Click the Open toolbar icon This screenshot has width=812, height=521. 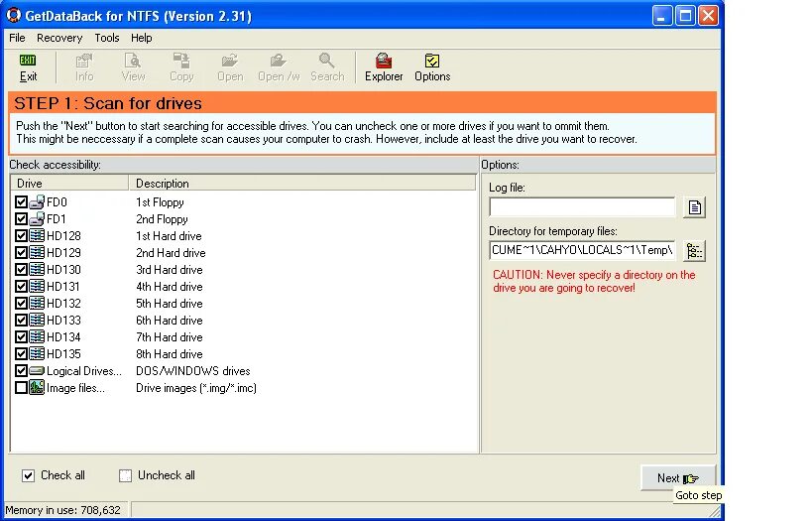click(229, 61)
